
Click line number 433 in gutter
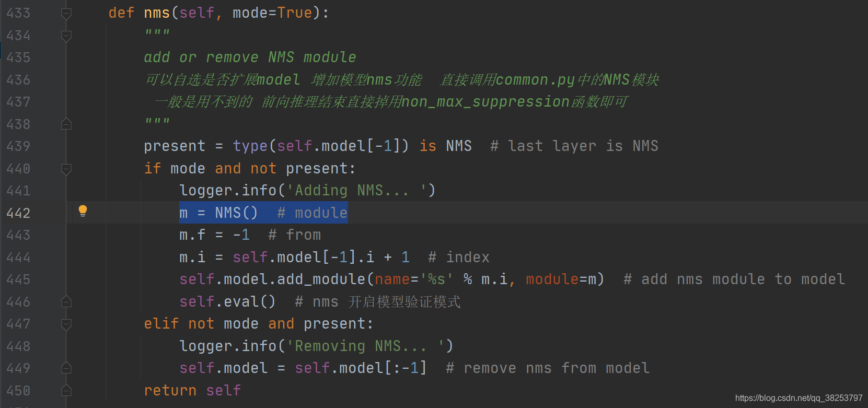[18, 13]
